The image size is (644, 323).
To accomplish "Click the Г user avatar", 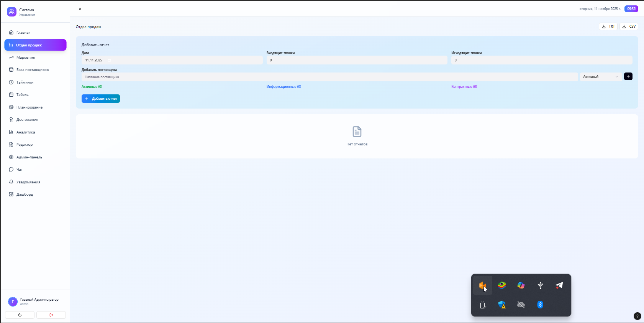I will click(x=13, y=302).
